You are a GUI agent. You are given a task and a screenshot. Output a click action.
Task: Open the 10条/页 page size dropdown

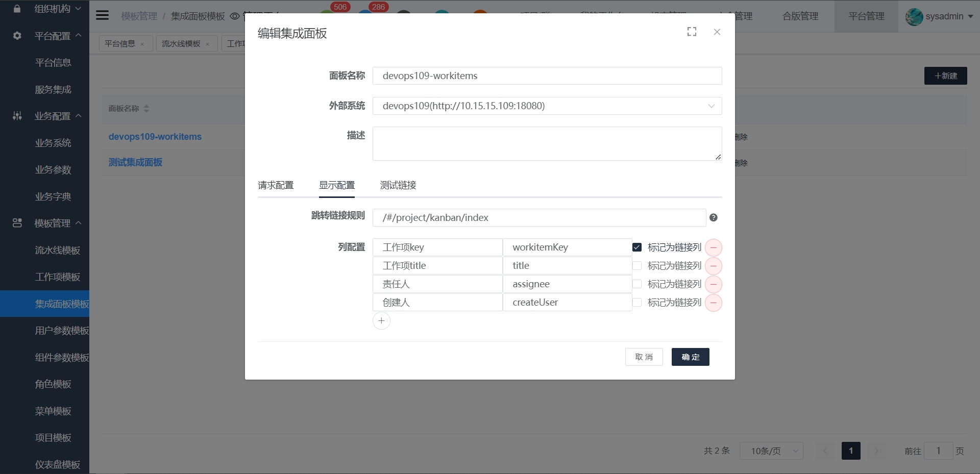pos(771,451)
